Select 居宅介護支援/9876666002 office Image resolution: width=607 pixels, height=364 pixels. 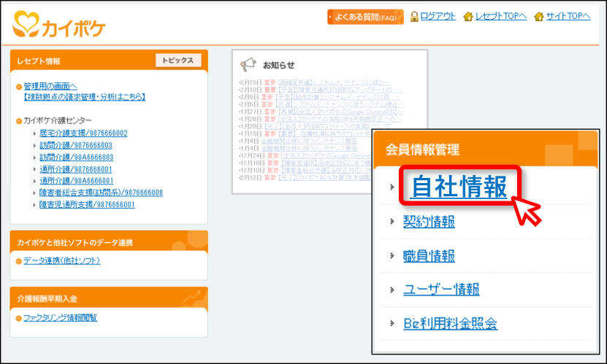[x=83, y=133]
